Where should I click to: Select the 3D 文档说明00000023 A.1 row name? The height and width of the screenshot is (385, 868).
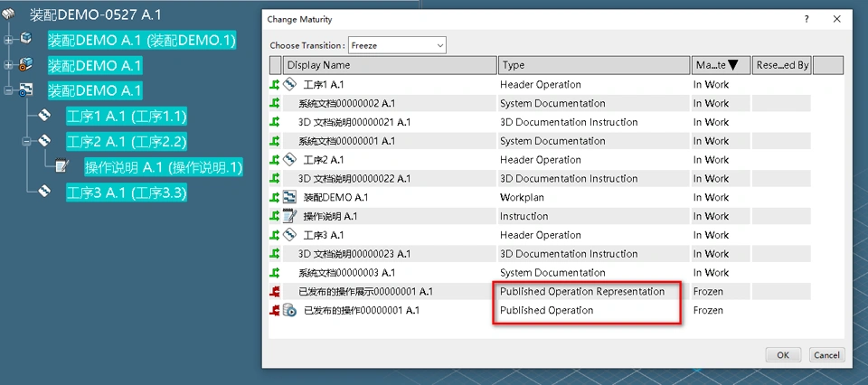pyautogui.click(x=354, y=254)
